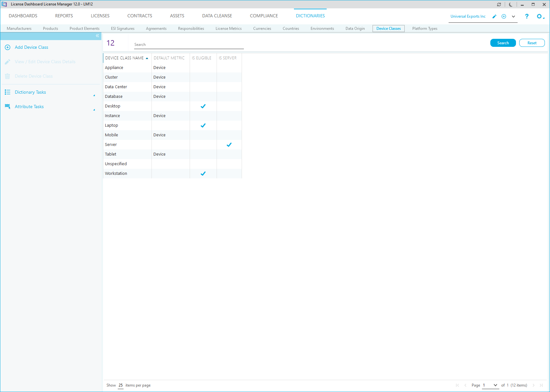Open the COMPLIANCE menu
The image size is (550, 392).
[264, 16]
